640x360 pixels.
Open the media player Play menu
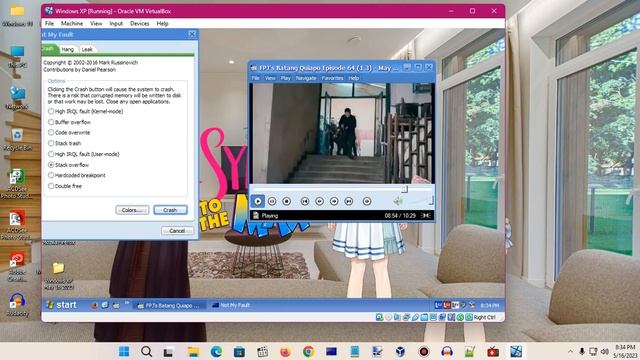(x=285, y=78)
